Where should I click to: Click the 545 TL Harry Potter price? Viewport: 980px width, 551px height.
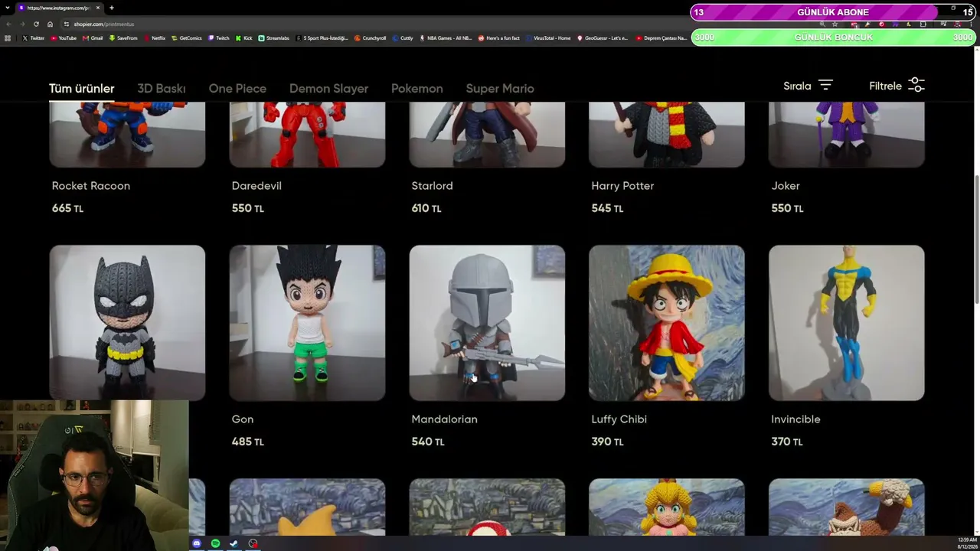coord(607,208)
